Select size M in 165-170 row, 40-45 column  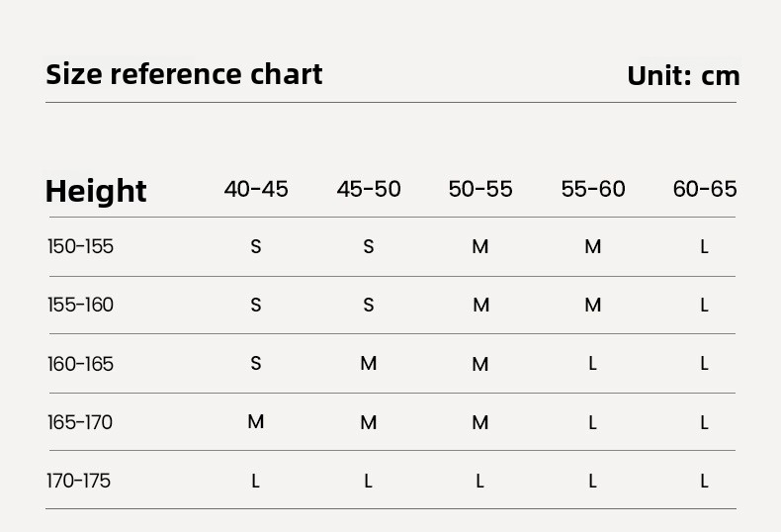[256, 422]
